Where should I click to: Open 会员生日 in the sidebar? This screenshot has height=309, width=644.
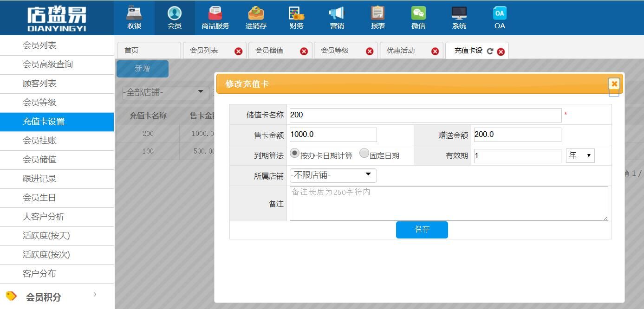[x=57, y=198]
